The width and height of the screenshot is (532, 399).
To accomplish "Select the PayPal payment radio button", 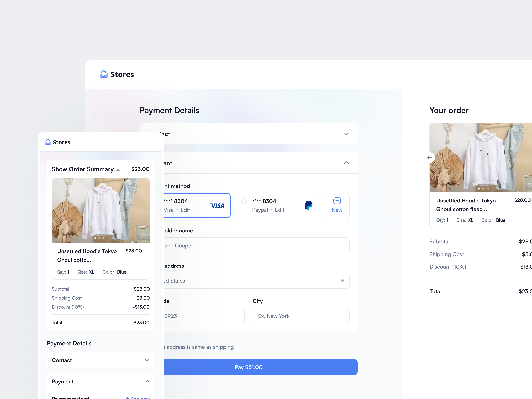I will pos(244,201).
